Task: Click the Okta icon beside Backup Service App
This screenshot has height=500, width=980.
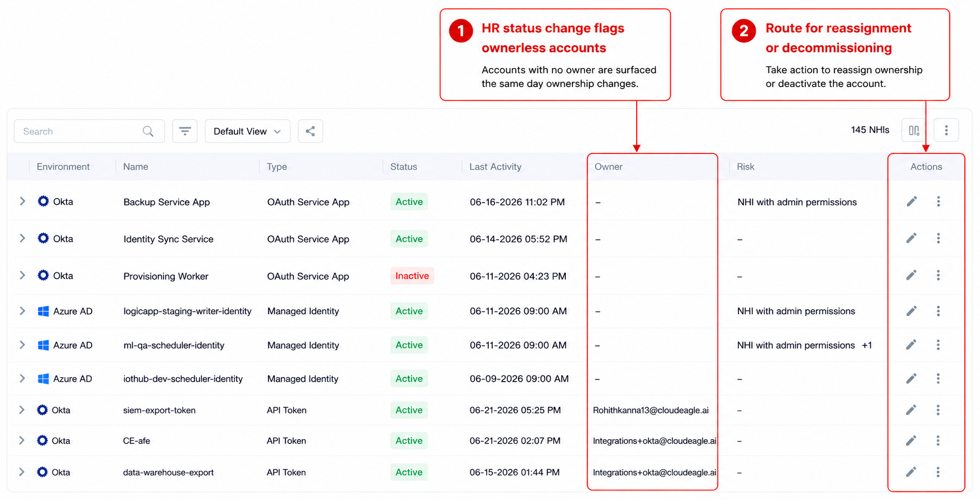Action: [43, 201]
